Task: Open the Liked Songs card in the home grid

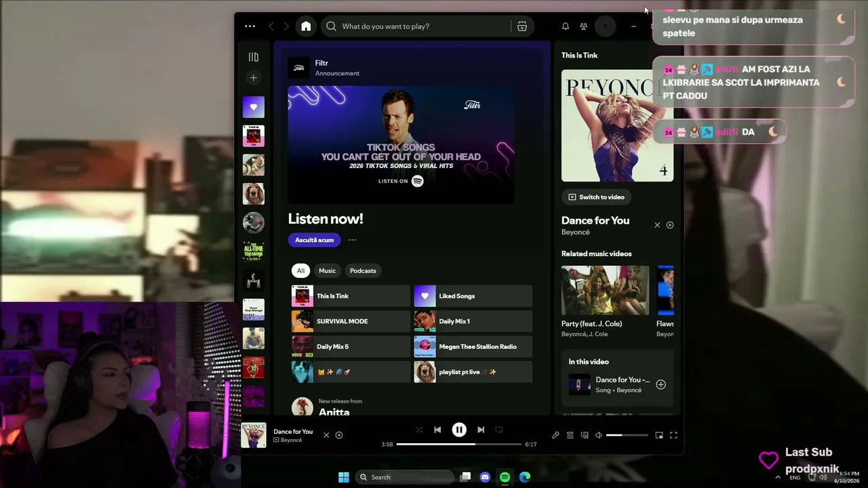Action: pos(473,296)
